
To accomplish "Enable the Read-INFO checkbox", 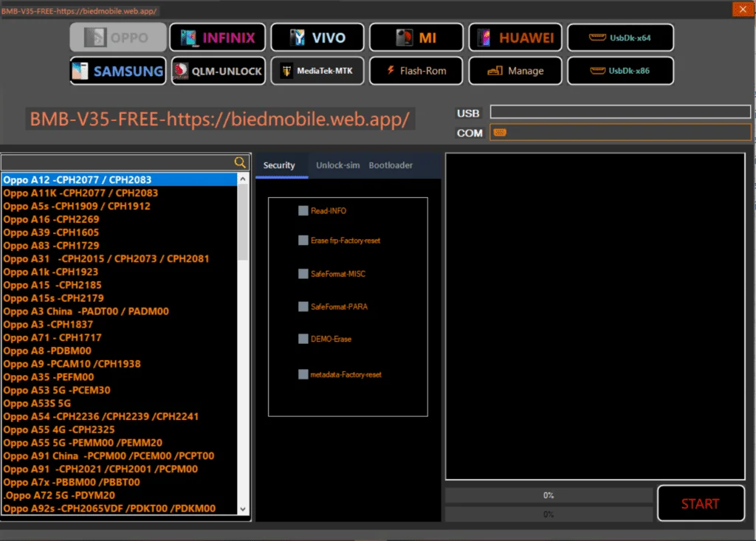I will click(x=303, y=210).
